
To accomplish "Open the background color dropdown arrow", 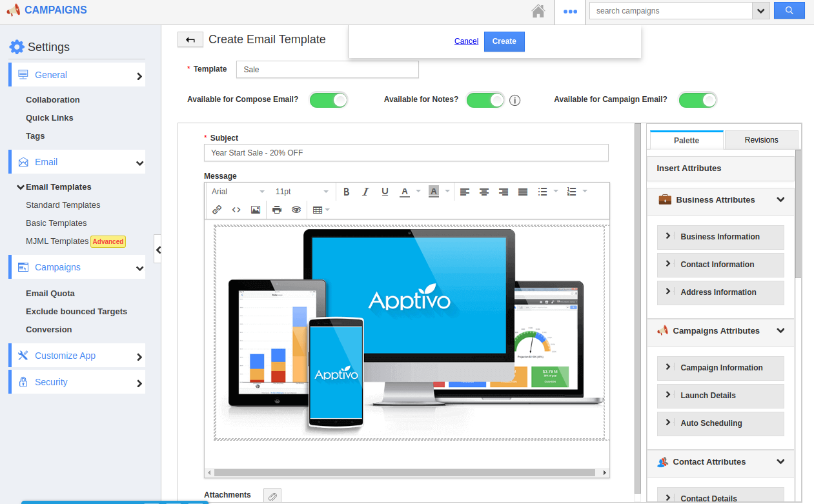I will pyautogui.click(x=447, y=192).
